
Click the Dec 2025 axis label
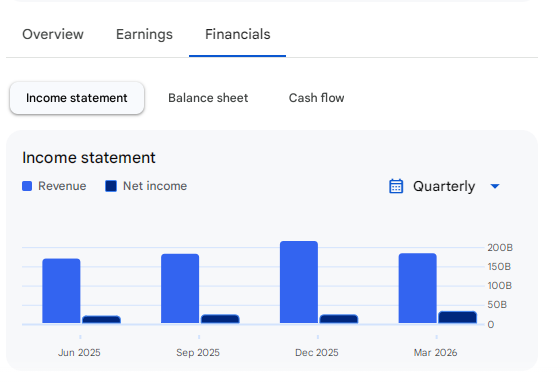coord(317,353)
